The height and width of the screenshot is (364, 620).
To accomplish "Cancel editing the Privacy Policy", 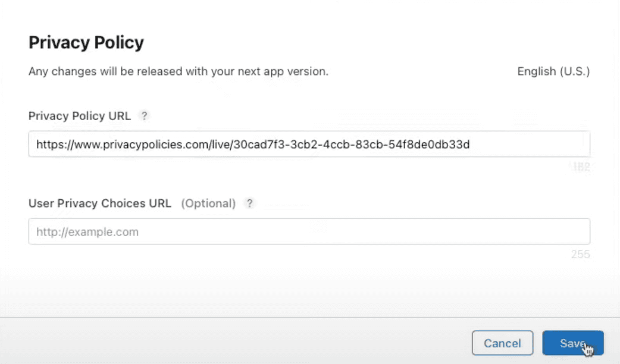I will point(502,343).
